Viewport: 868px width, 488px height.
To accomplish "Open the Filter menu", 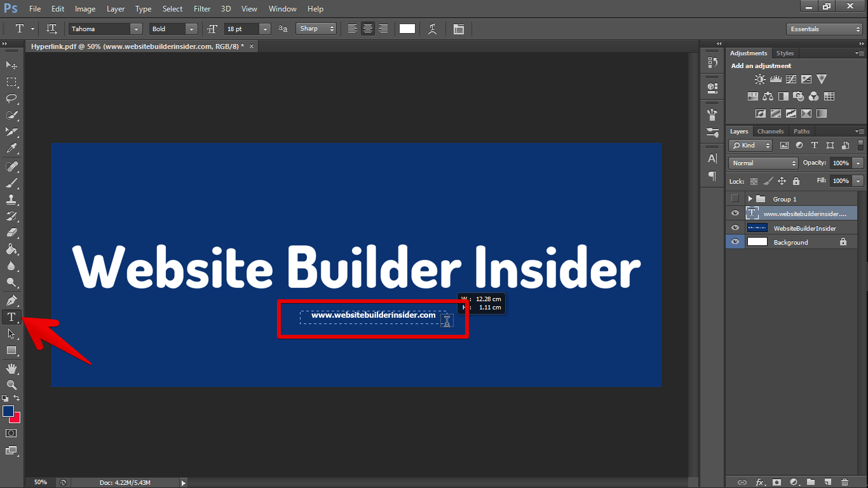I will point(202,9).
